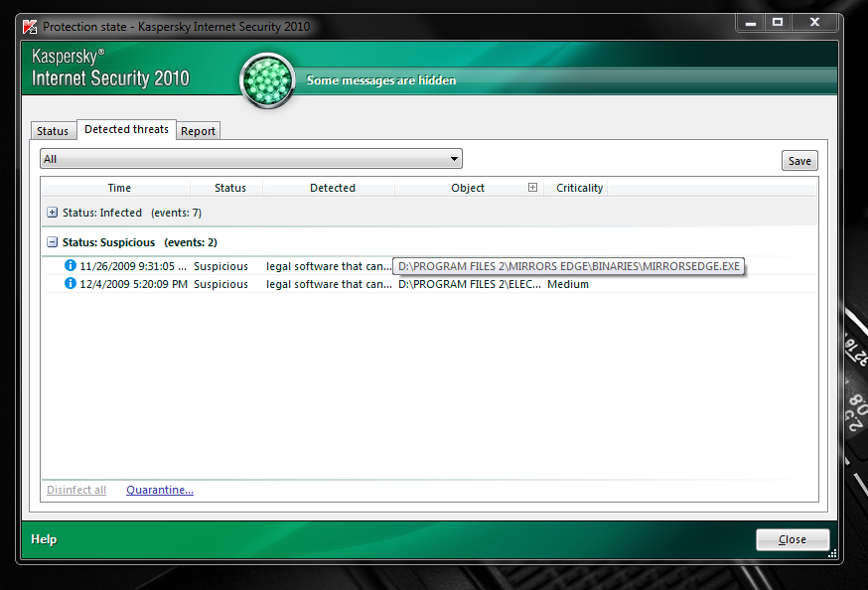
Task: Select the 12/4/2009 5:20:09 PM time cell
Action: coord(133,284)
